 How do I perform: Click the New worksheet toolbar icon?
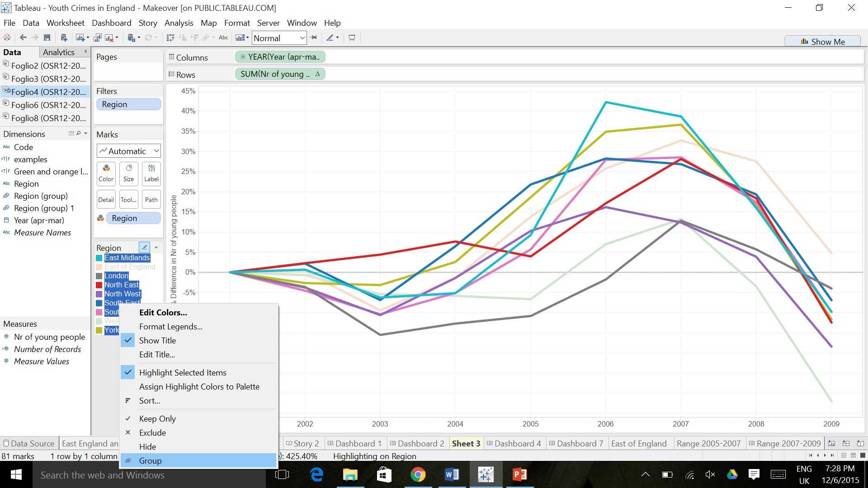coord(80,38)
